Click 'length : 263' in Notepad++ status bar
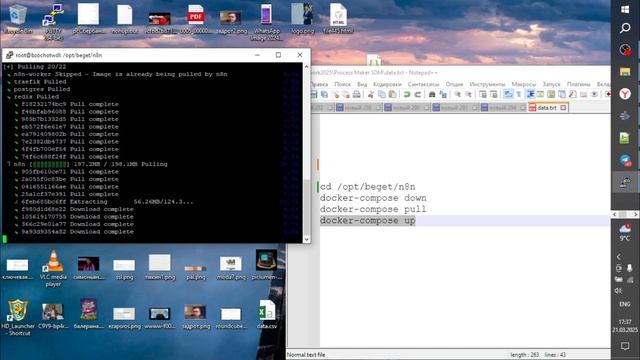 click(x=524, y=355)
